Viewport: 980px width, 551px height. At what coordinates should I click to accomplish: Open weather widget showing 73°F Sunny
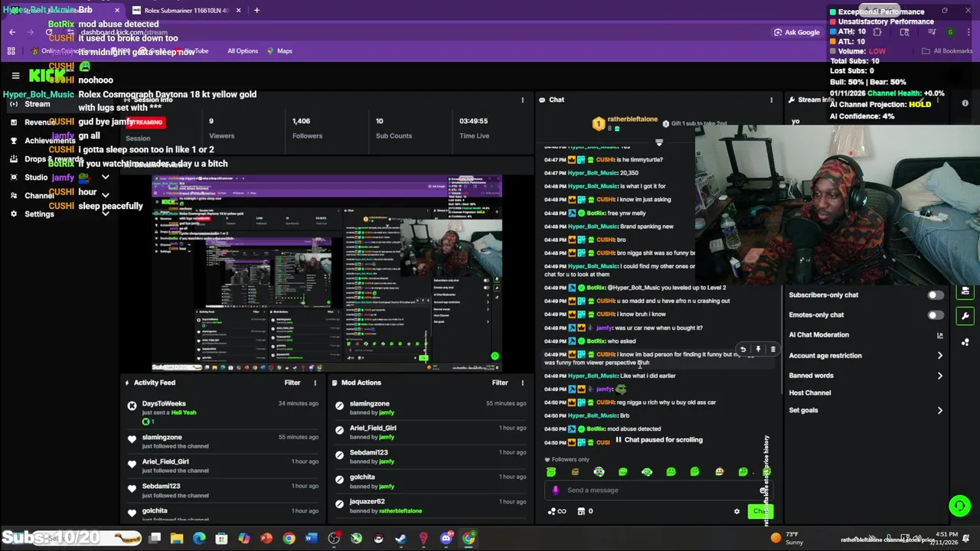[x=789, y=538]
